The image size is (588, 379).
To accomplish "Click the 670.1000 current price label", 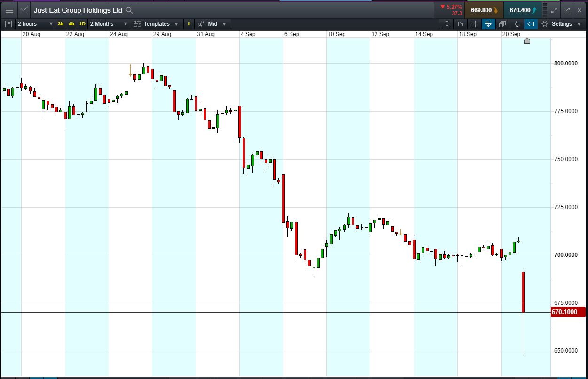I will point(568,312).
